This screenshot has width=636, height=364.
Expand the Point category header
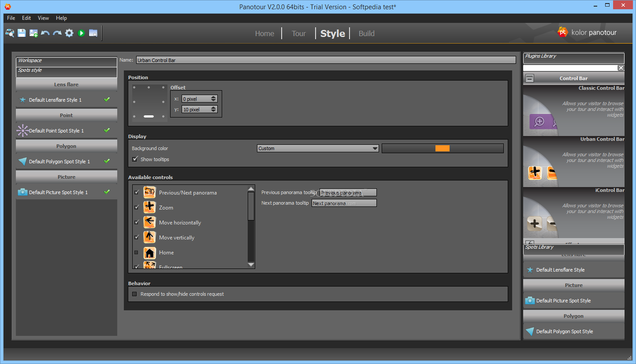pyautogui.click(x=67, y=115)
